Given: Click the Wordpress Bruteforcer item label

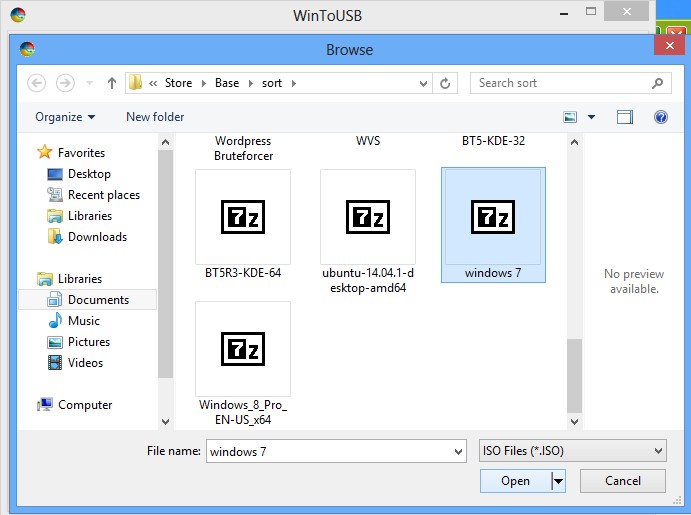Looking at the screenshot, I should coord(243,148).
